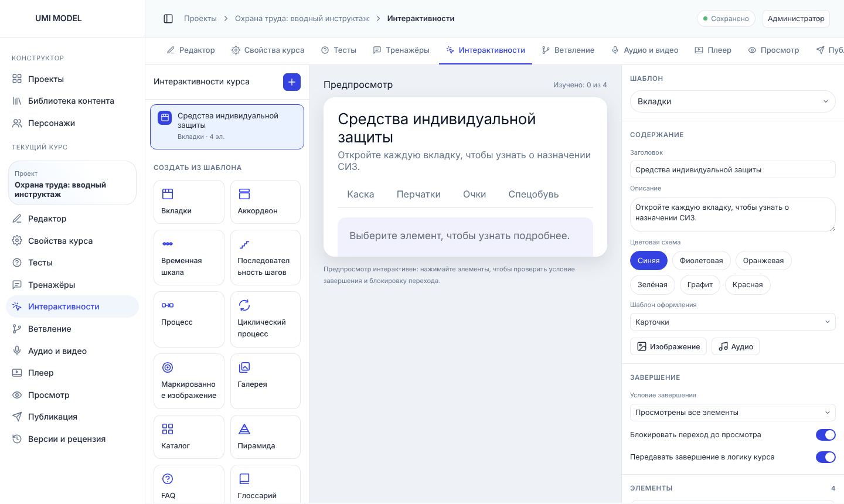This screenshot has width=844, height=504.
Task: Toggle Передавать завершение в логику курса
Action: 825,457
